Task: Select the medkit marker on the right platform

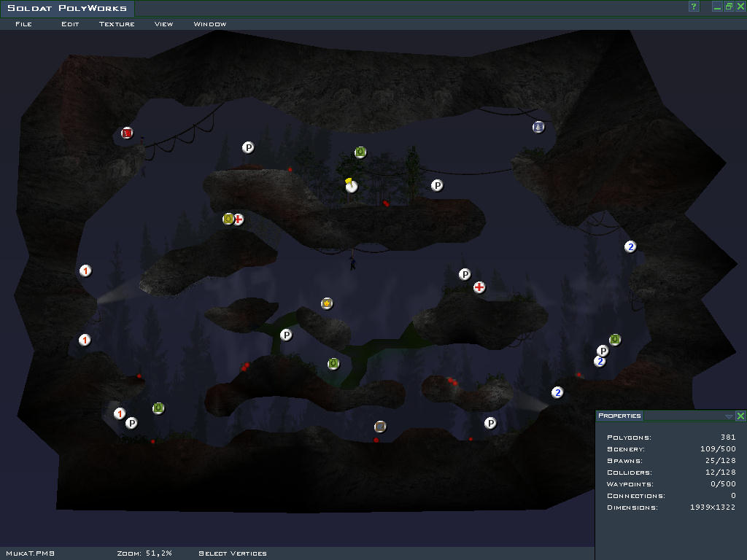Action: pyautogui.click(x=479, y=287)
